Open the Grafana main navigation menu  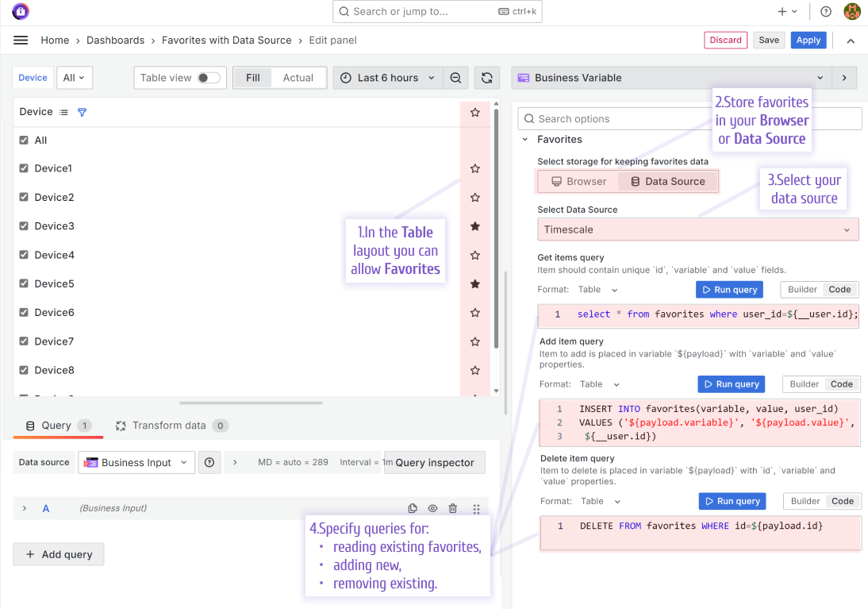coord(21,40)
